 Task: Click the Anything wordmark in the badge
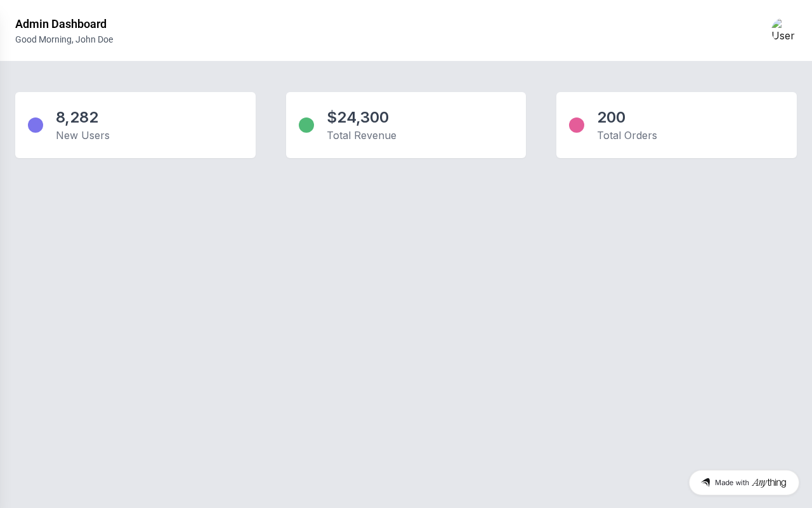click(x=769, y=483)
